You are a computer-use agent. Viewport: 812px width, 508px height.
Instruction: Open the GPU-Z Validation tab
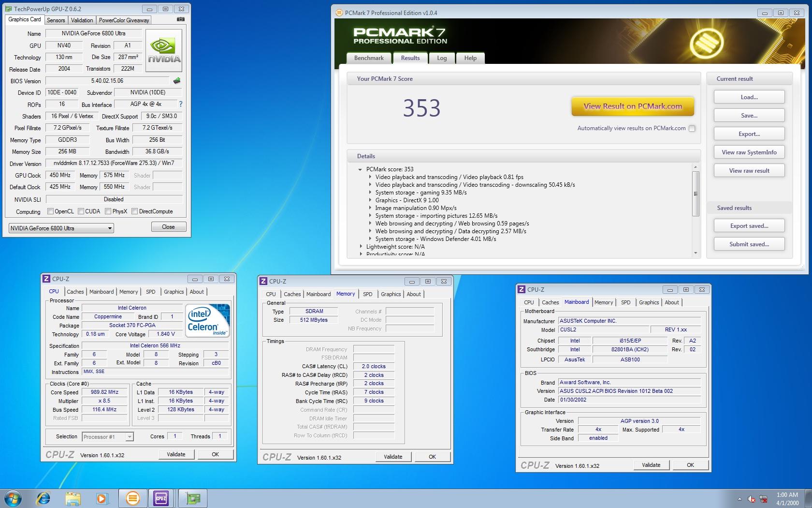point(82,20)
